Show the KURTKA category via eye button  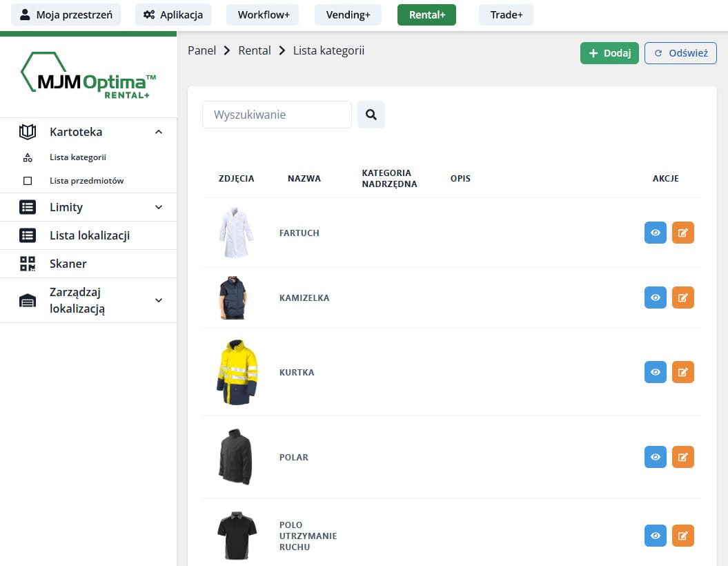click(655, 372)
